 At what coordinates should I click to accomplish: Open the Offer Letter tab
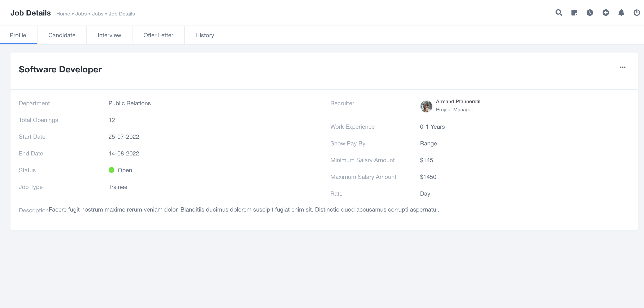158,35
